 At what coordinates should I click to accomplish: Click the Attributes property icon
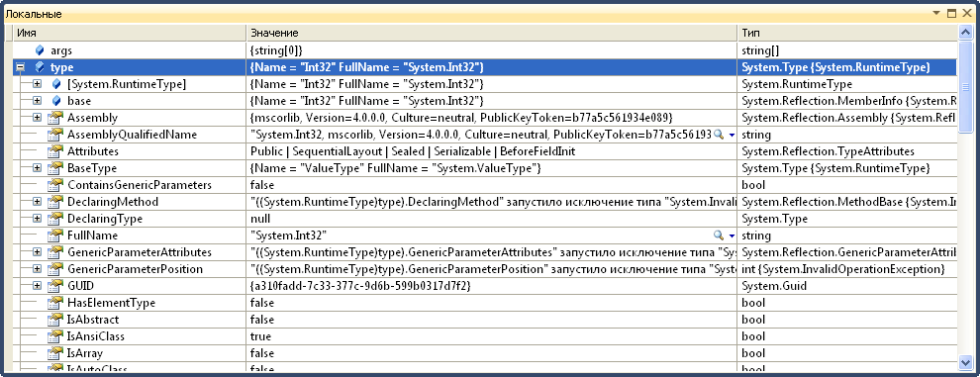[x=56, y=151]
